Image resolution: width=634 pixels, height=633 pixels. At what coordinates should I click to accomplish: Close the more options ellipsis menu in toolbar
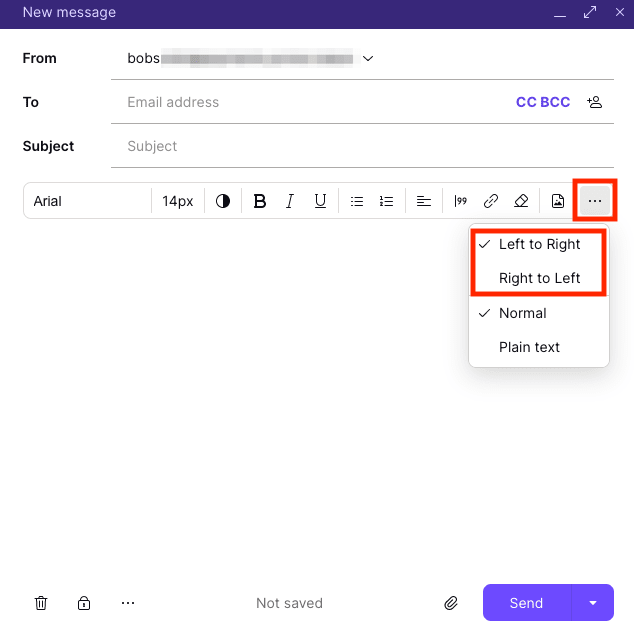coord(595,201)
